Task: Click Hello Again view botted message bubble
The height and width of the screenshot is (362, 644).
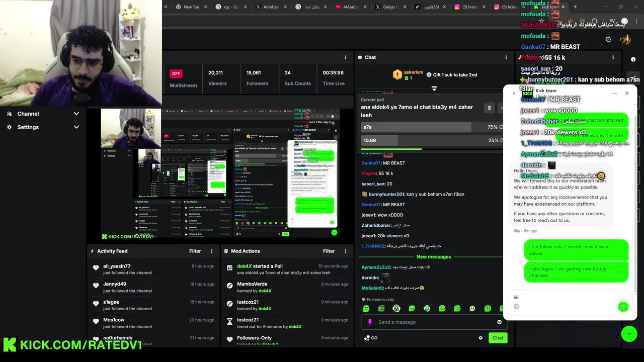Action: pos(576,272)
